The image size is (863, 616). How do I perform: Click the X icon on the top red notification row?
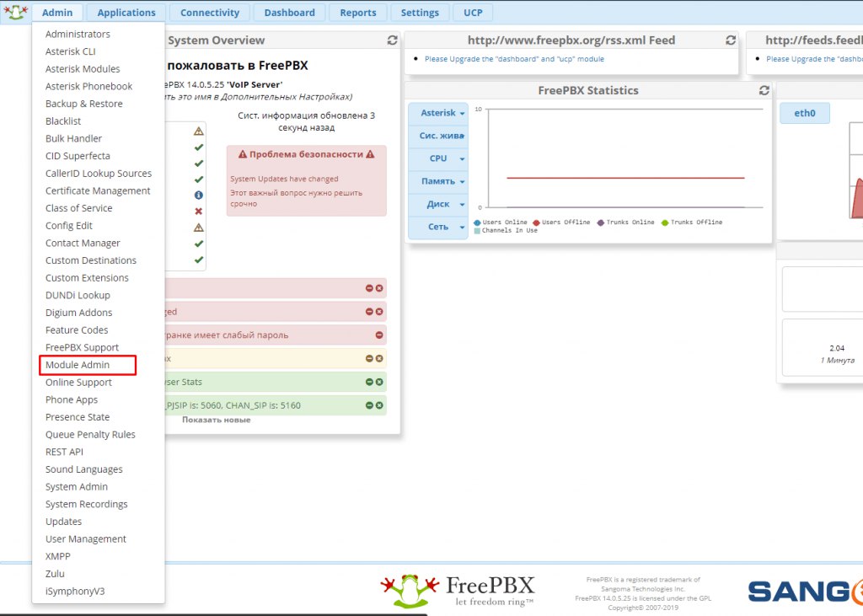379,288
